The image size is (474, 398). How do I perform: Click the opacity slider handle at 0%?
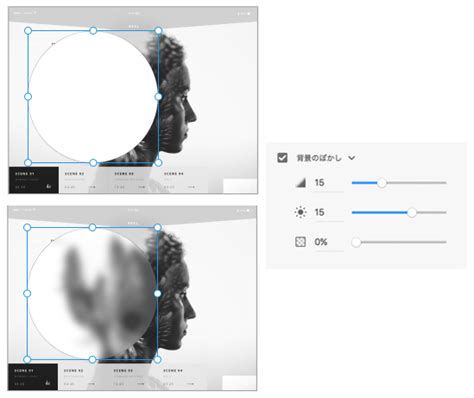[x=356, y=242]
